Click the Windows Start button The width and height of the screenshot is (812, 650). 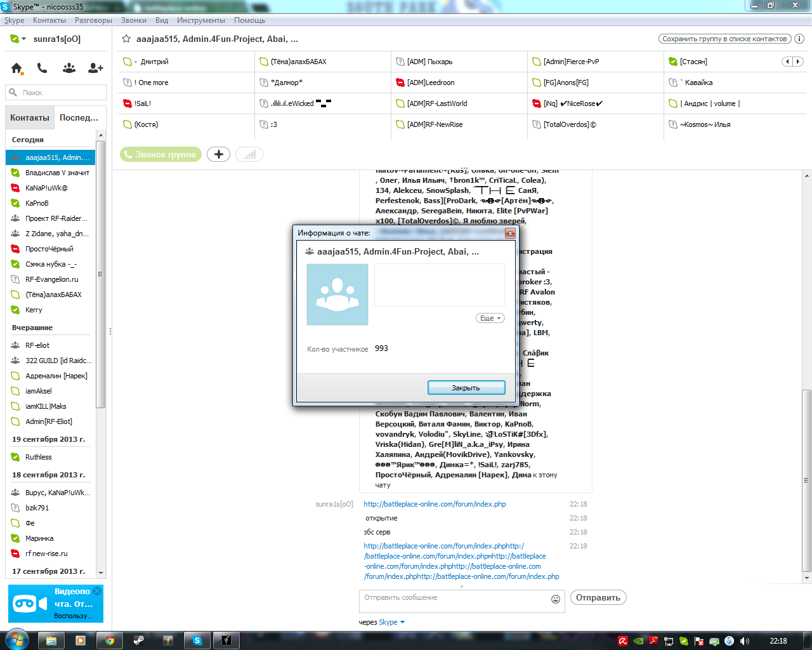16,639
